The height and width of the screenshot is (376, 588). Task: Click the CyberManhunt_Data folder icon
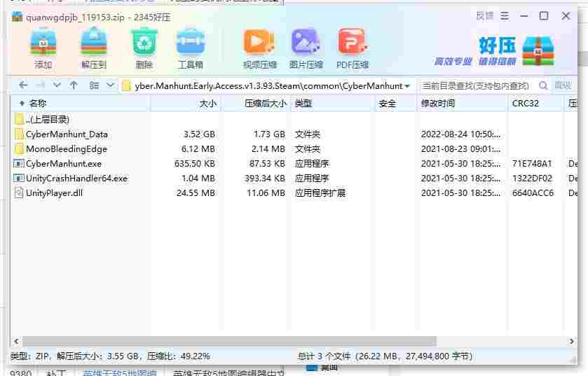pyautogui.click(x=19, y=134)
